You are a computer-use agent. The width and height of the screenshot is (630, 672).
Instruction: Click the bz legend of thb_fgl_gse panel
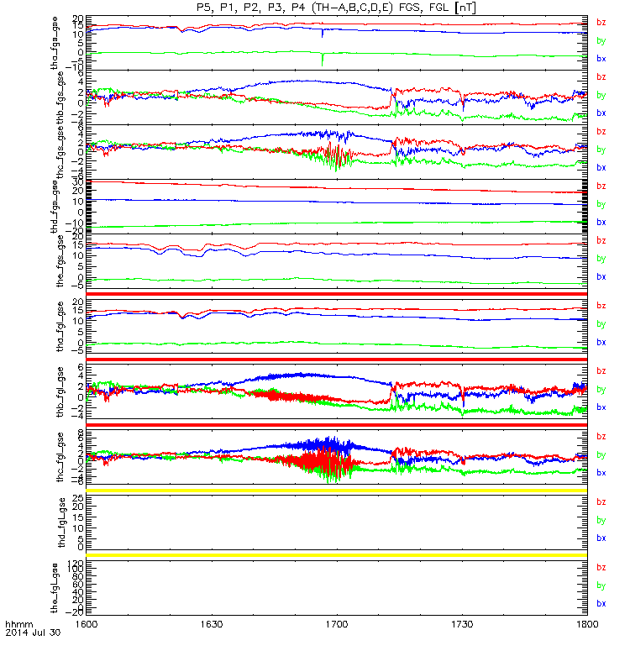pos(601,371)
